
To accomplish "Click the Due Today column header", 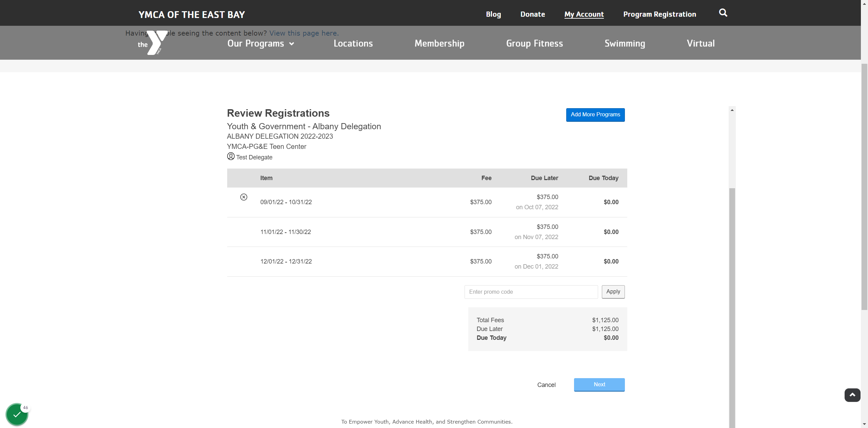I will tap(604, 178).
